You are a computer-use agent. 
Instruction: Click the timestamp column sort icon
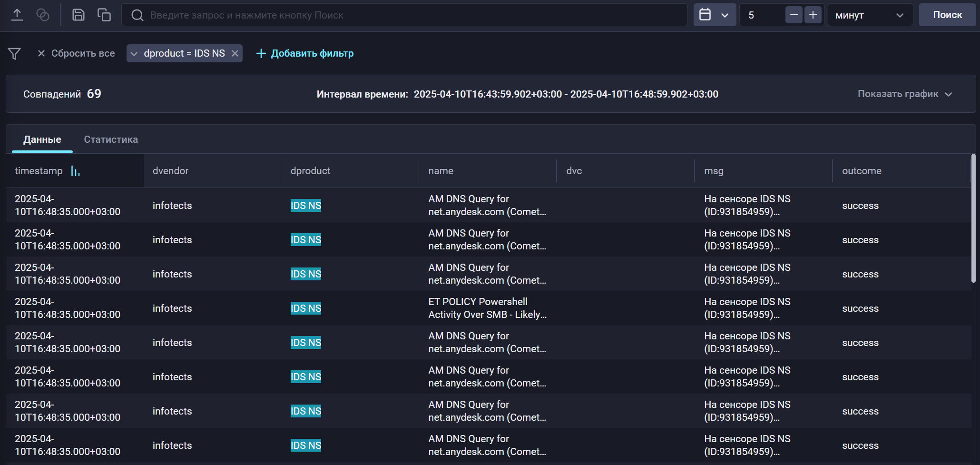coord(75,171)
